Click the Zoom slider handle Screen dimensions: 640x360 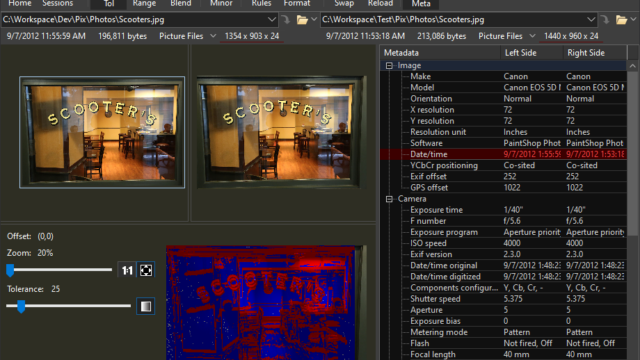coord(10,270)
